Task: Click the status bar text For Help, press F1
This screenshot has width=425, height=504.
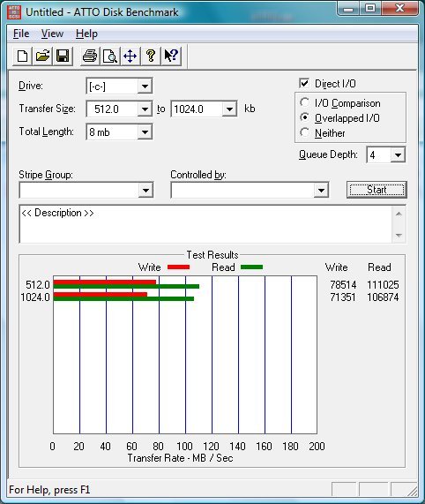Action: 49,490
